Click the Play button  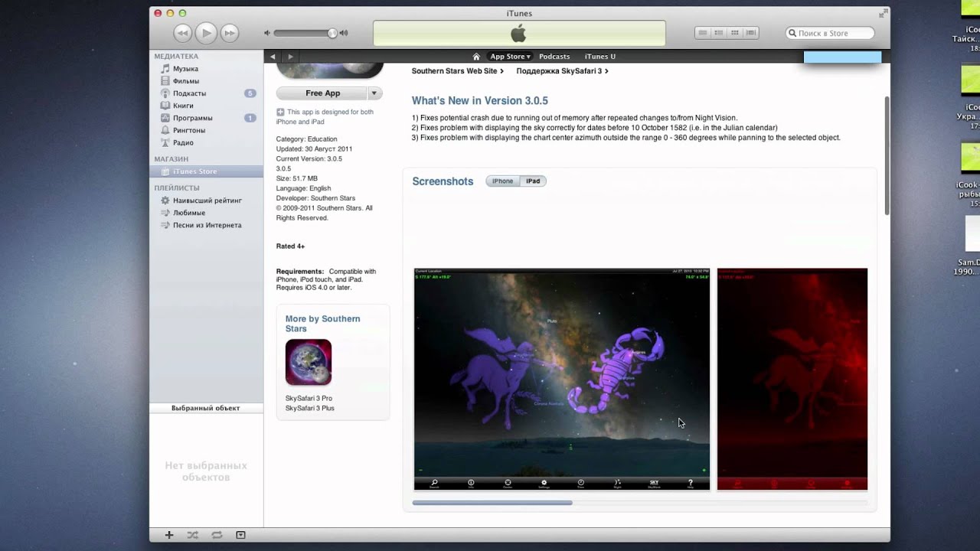click(x=206, y=33)
